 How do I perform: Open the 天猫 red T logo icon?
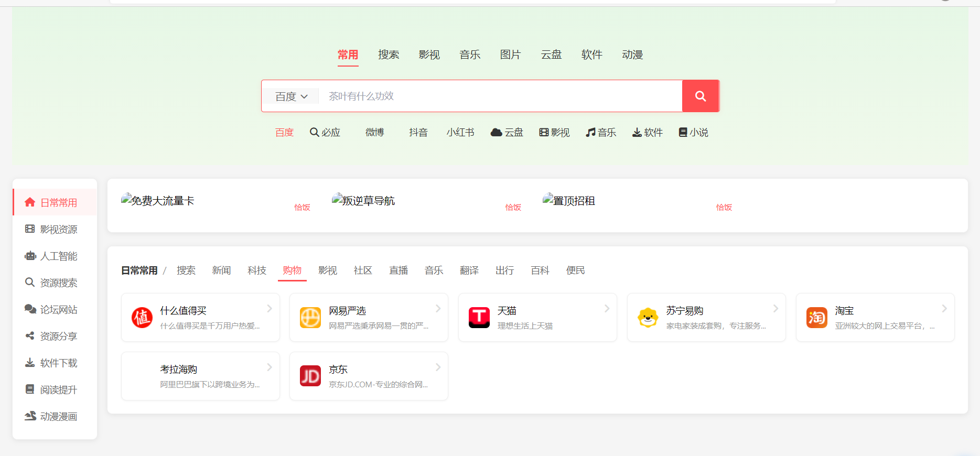pos(479,318)
